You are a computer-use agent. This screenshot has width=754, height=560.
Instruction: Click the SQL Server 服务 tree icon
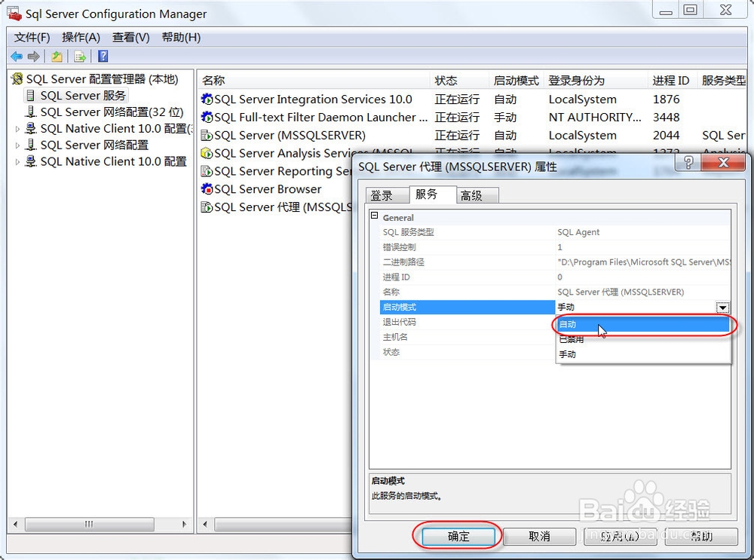31,95
